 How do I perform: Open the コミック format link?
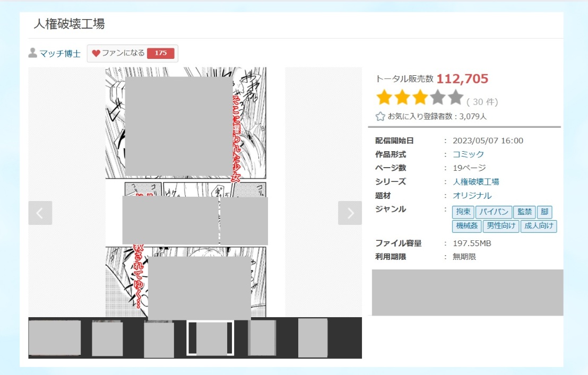click(x=468, y=154)
